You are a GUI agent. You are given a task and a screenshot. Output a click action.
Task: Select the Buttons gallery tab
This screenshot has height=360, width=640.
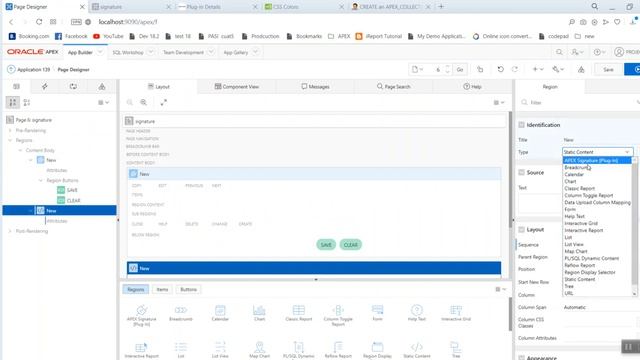click(x=188, y=289)
